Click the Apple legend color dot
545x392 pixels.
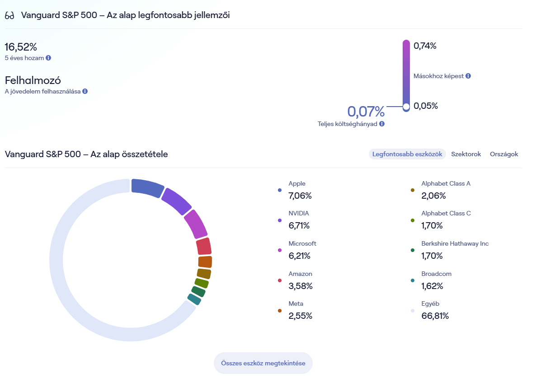pyautogui.click(x=280, y=190)
